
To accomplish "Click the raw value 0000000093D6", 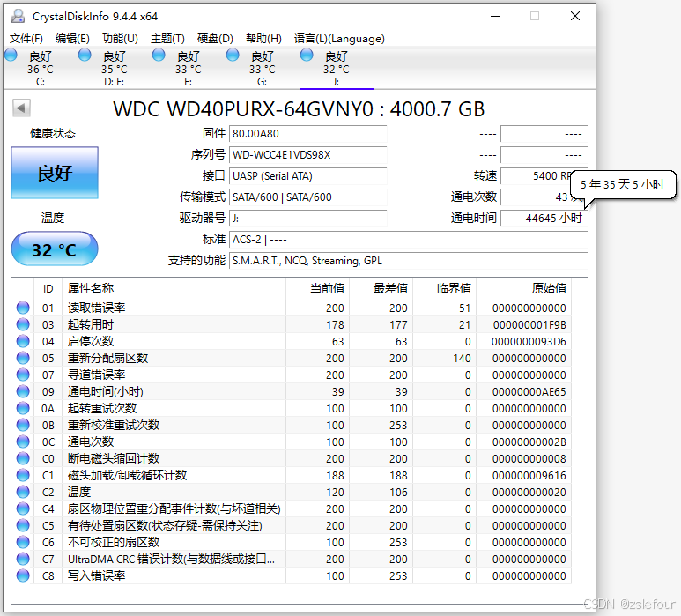I will tap(529, 341).
